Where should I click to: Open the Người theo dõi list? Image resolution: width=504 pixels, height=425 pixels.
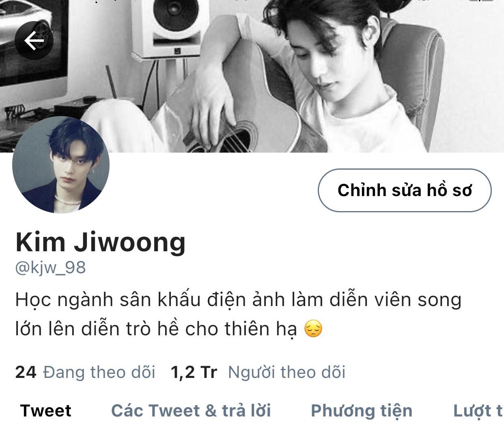(286, 372)
